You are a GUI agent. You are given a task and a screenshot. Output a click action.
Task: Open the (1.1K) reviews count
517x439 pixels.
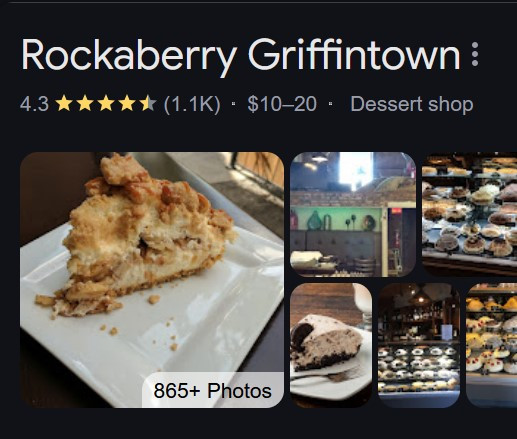click(x=192, y=104)
